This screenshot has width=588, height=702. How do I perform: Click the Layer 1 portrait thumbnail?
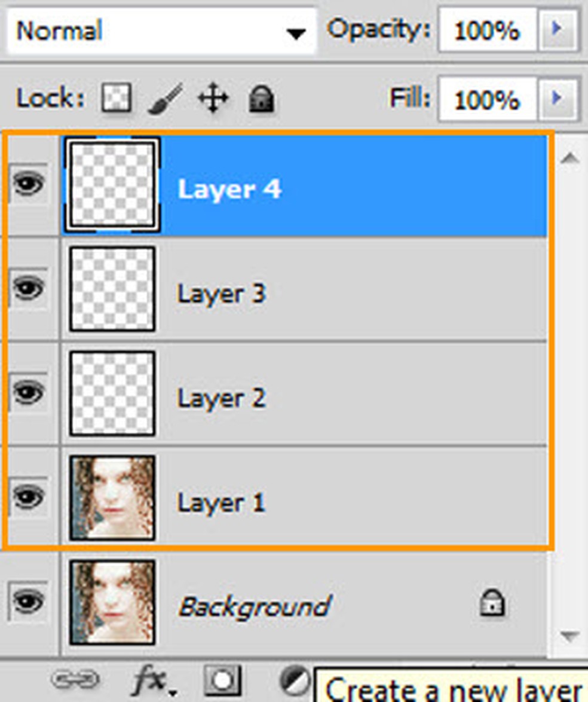pyautogui.click(x=112, y=497)
